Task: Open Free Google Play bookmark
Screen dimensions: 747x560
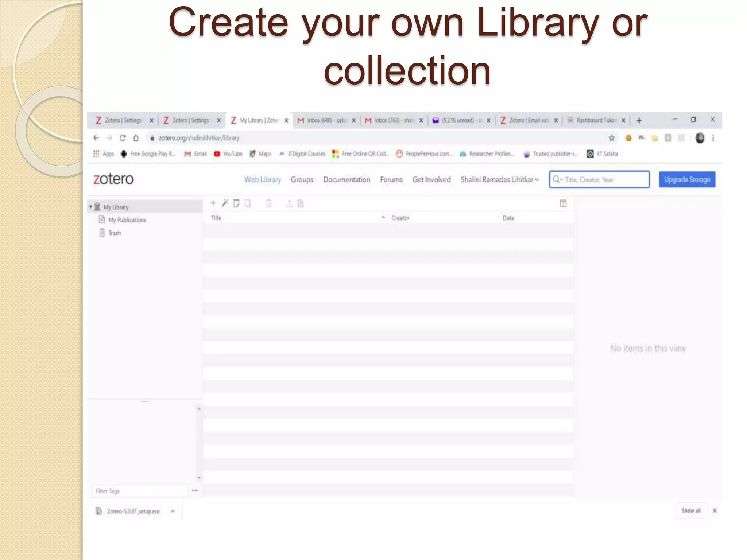Action: (x=148, y=154)
